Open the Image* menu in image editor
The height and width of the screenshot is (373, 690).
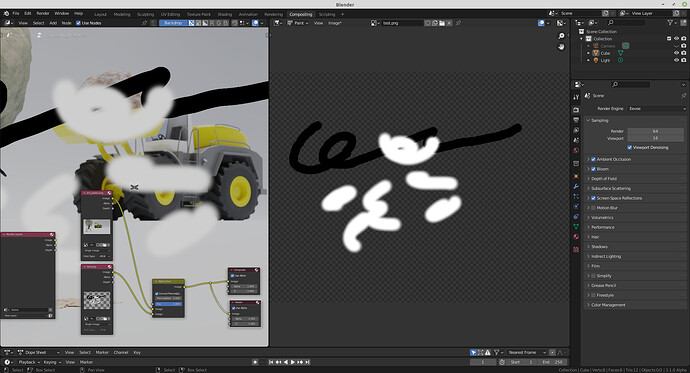[x=334, y=23]
